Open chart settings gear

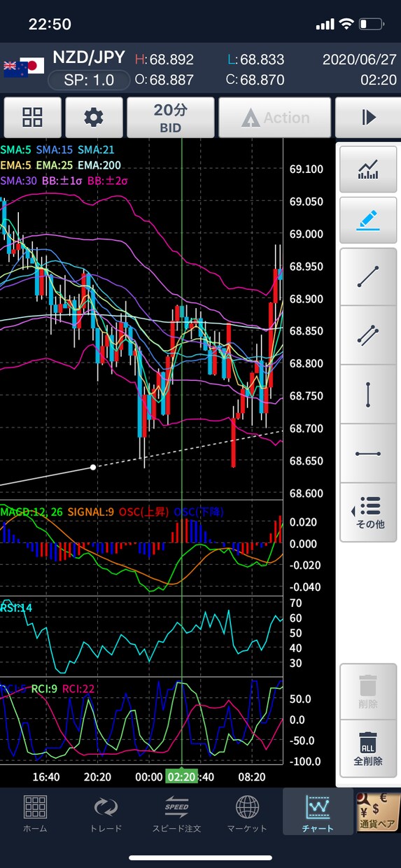point(94,118)
